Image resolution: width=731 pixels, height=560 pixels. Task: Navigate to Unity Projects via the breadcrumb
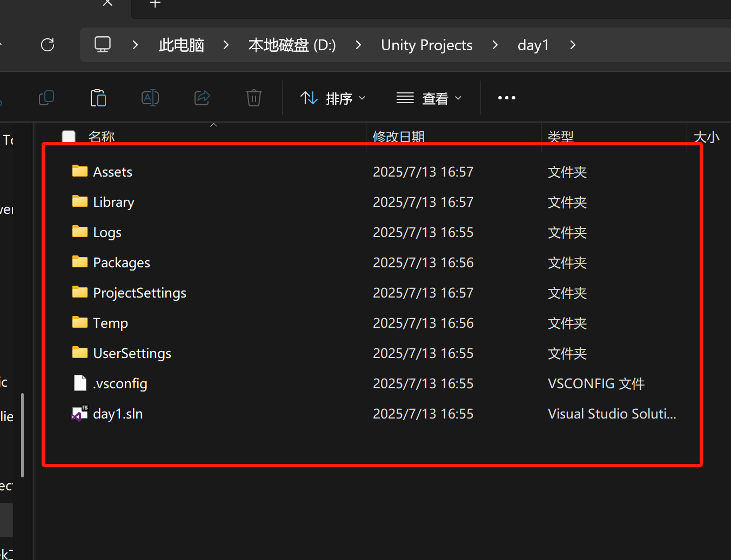(x=426, y=45)
